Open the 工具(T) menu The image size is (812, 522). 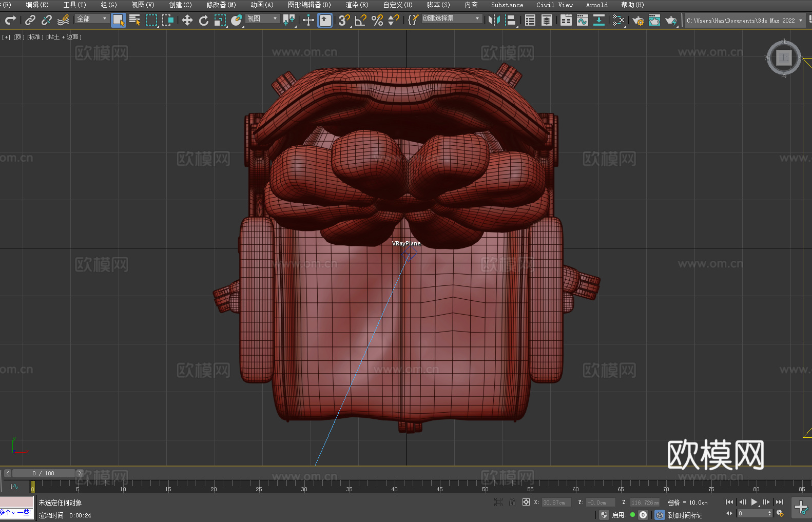click(x=74, y=5)
